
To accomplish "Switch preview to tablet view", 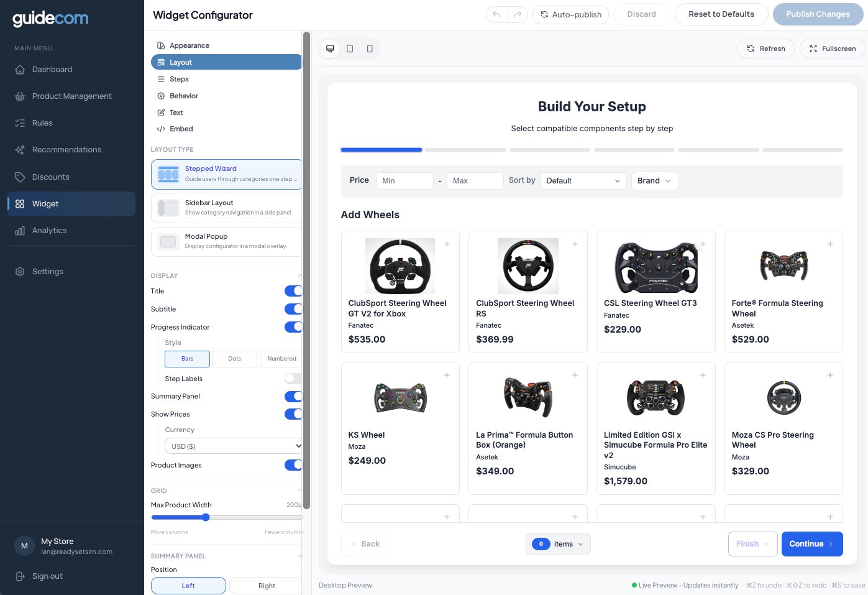I will coord(350,48).
